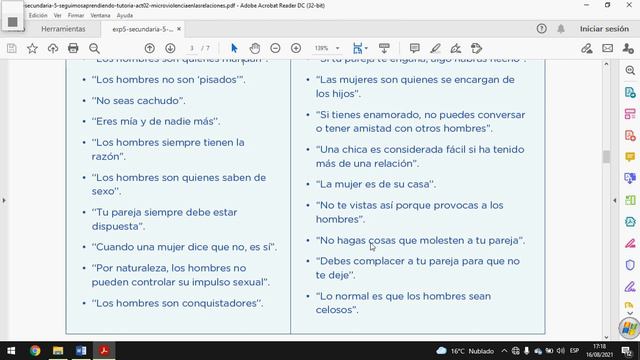The width and height of the screenshot is (640, 360).
Task: Open the notification center icon
Action: [627, 351]
